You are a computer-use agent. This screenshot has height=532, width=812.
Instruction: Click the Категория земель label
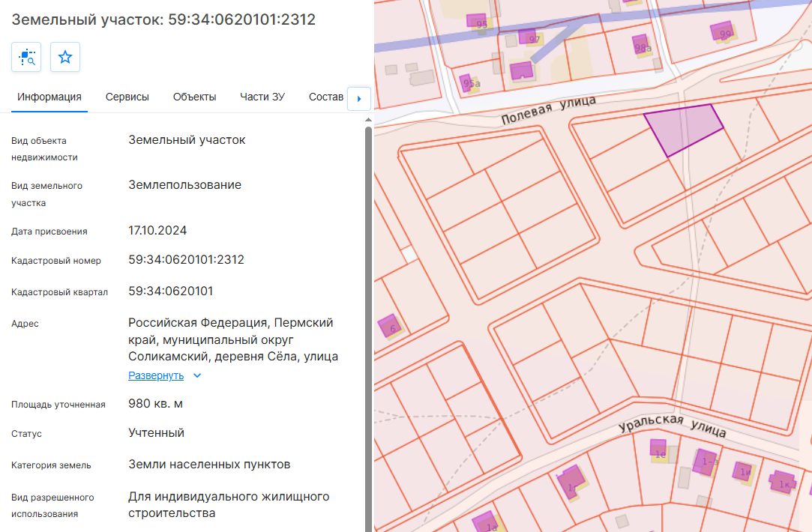click(51, 466)
